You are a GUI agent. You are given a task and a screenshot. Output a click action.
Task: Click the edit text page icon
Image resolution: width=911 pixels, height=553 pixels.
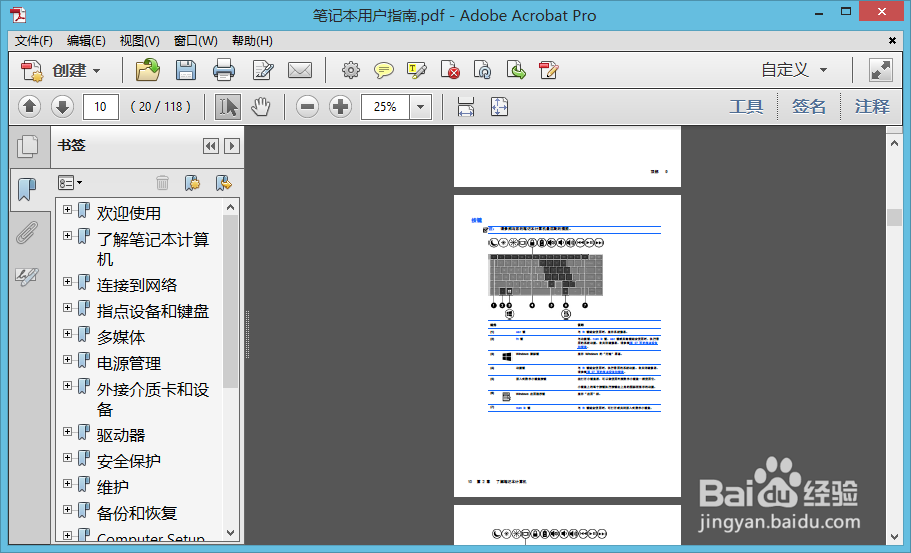263,70
